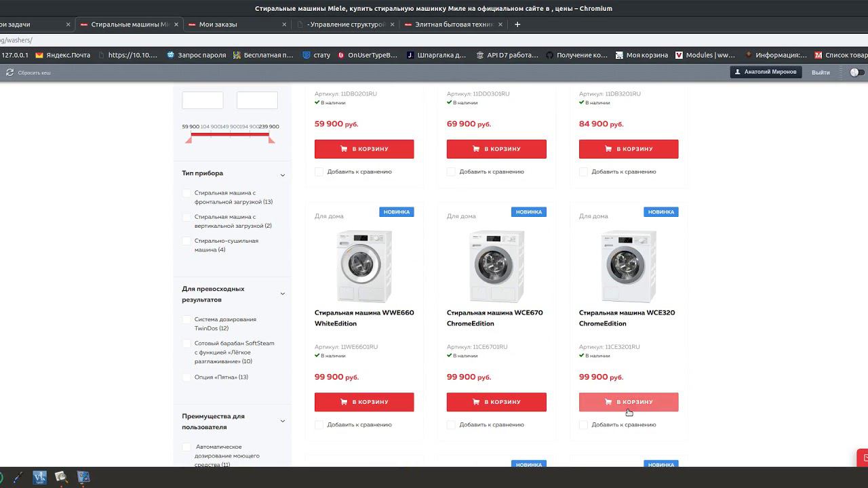Image resolution: width=868 pixels, height=488 pixels.
Task: Check compare box for WWE660 WhiteEdition
Action: coord(319,425)
